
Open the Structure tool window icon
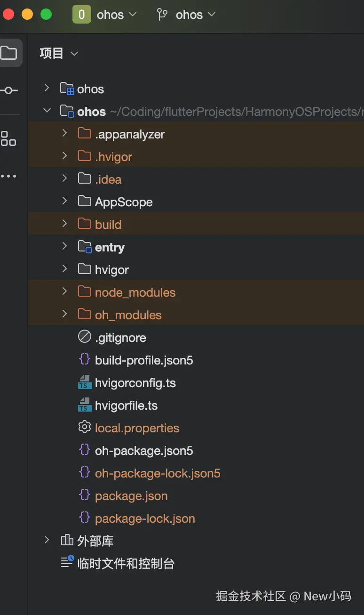8,138
